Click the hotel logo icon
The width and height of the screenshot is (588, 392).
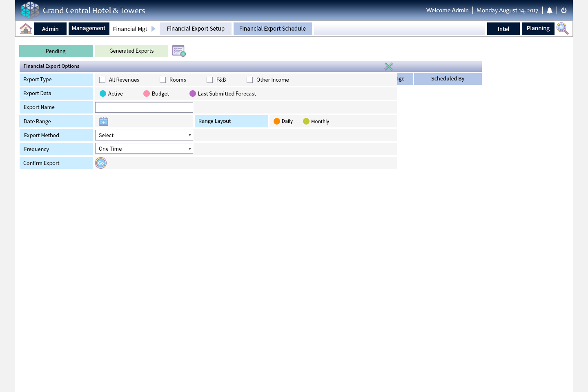click(x=30, y=10)
